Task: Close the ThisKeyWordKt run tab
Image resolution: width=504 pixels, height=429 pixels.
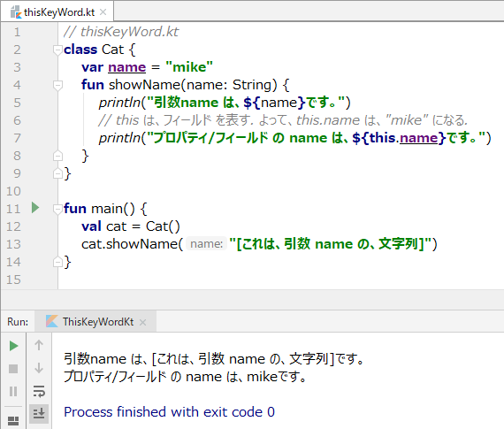Action: coord(143,322)
